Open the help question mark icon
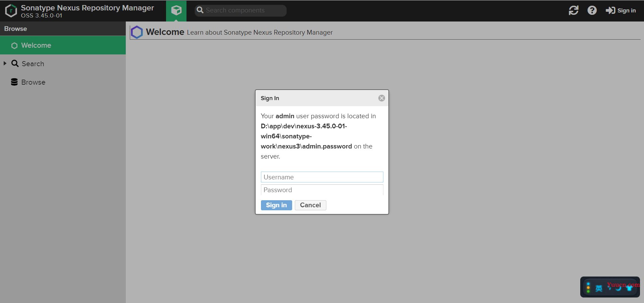The image size is (644, 303). 592,10
